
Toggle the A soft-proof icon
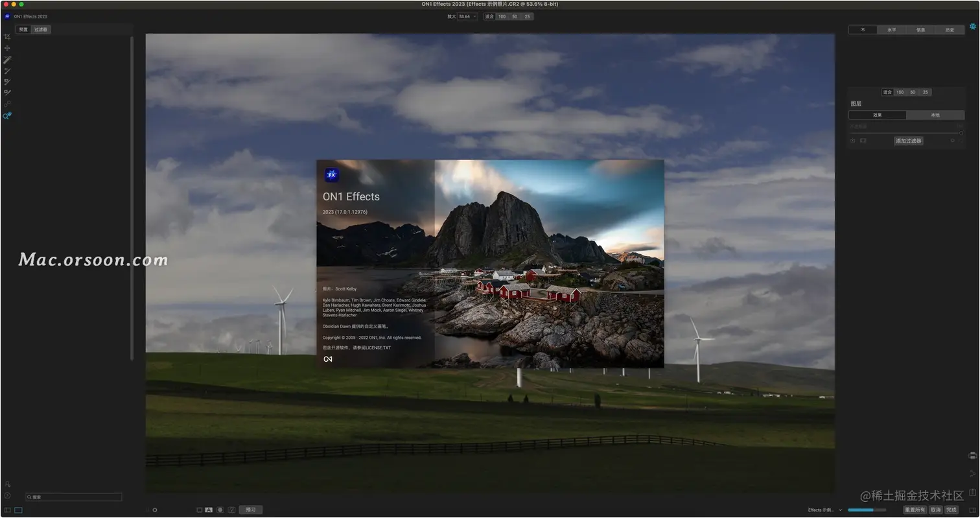click(x=209, y=510)
